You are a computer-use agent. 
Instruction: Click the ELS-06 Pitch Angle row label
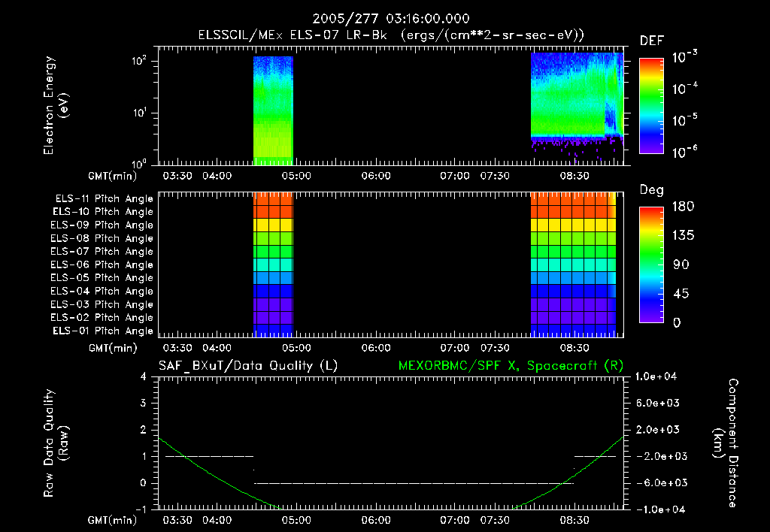[102, 265]
